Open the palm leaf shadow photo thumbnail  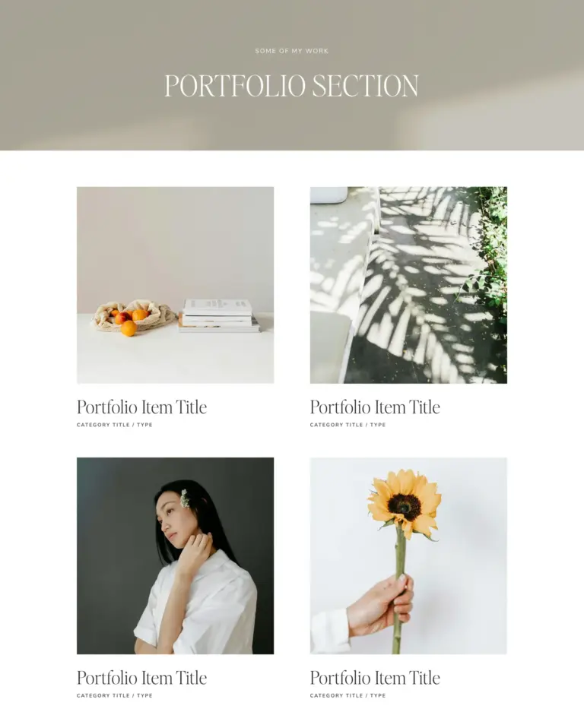pos(408,285)
